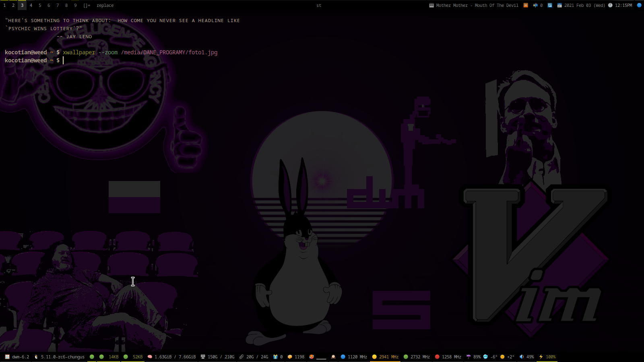Click the []= tiling layout symbol

[87, 5]
